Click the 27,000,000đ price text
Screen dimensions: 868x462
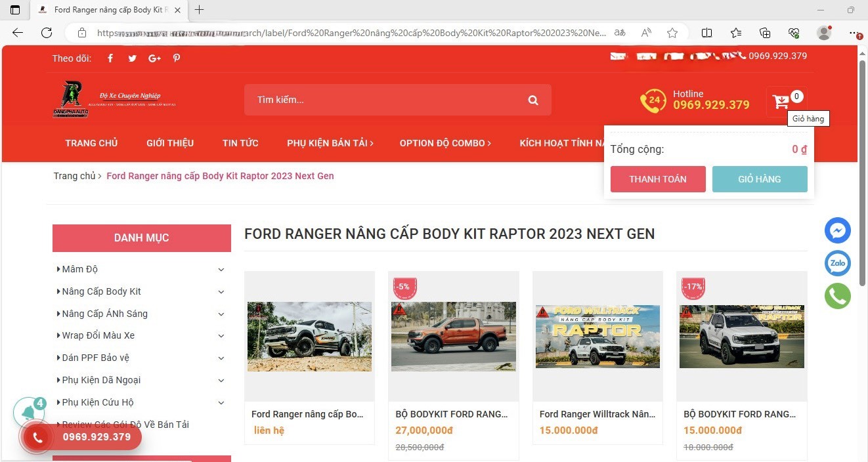424,430
